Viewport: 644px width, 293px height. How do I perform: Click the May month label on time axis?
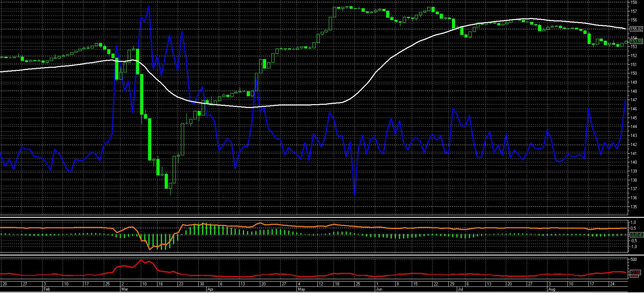tap(301, 289)
